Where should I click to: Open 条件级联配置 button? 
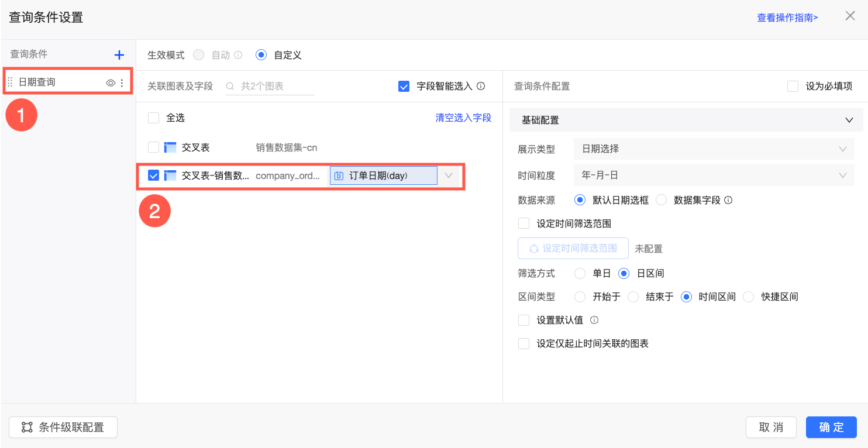pos(63,428)
